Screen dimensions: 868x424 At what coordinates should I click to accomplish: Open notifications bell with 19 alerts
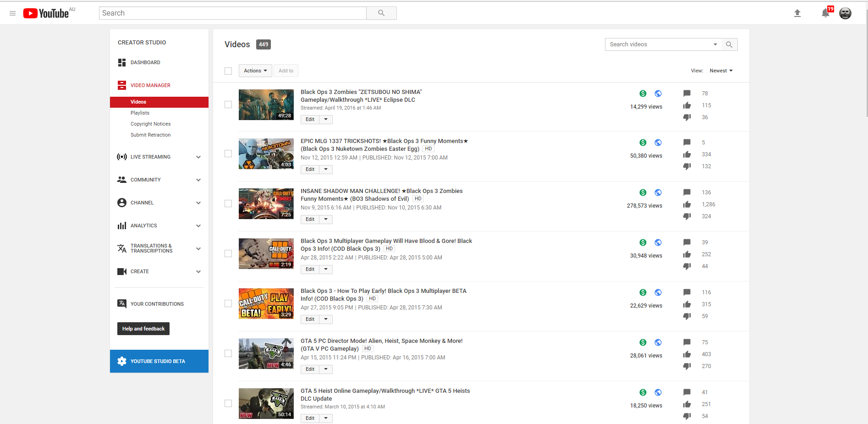tap(826, 13)
